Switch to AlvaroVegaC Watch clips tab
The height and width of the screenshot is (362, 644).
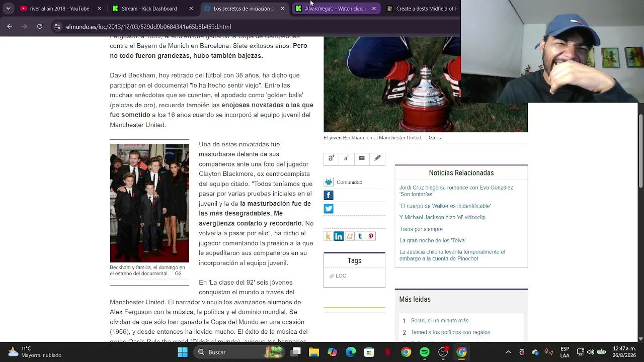[x=336, y=9]
